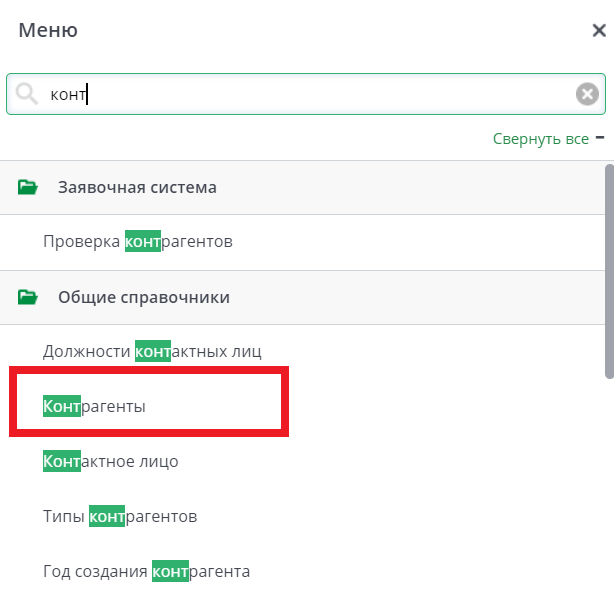Select the 'Контрагенты' menu item
The height and width of the screenshot is (596, 614).
(94, 407)
